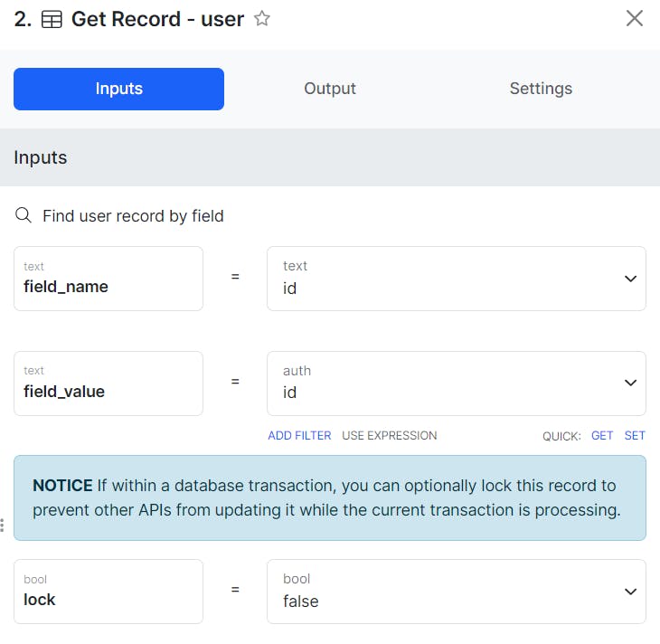Switch to the Inputs tab
Screen dimensions: 660x644
click(x=118, y=89)
